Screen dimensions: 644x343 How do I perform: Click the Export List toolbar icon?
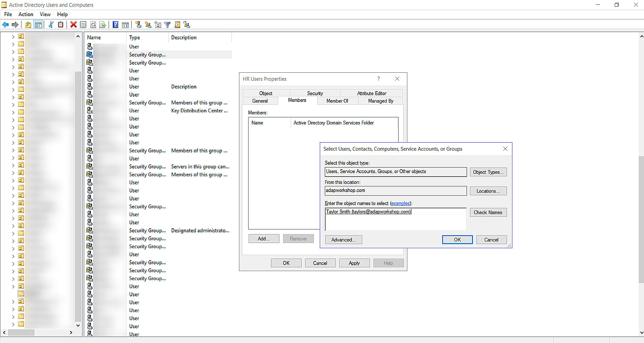point(103,25)
